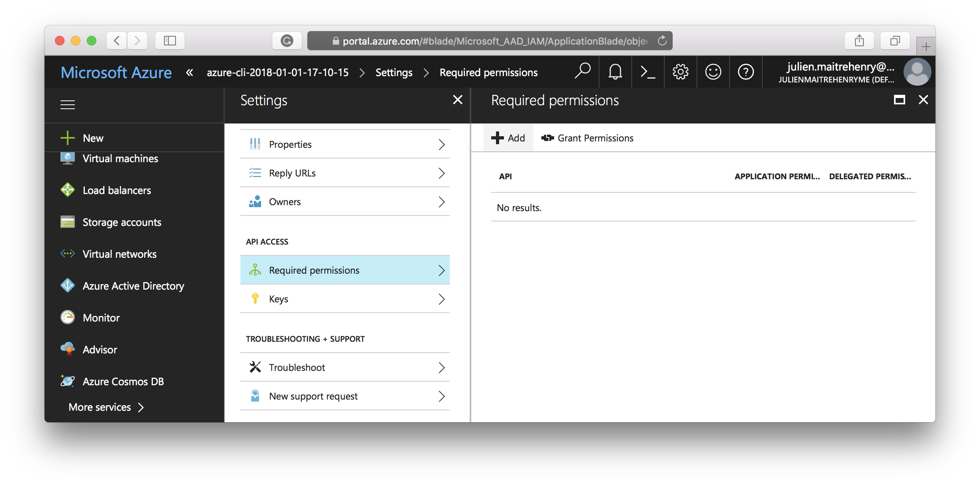The height and width of the screenshot is (486, 980).
Task: Toggle the Safari sidebar button
Action: (170, 40)
